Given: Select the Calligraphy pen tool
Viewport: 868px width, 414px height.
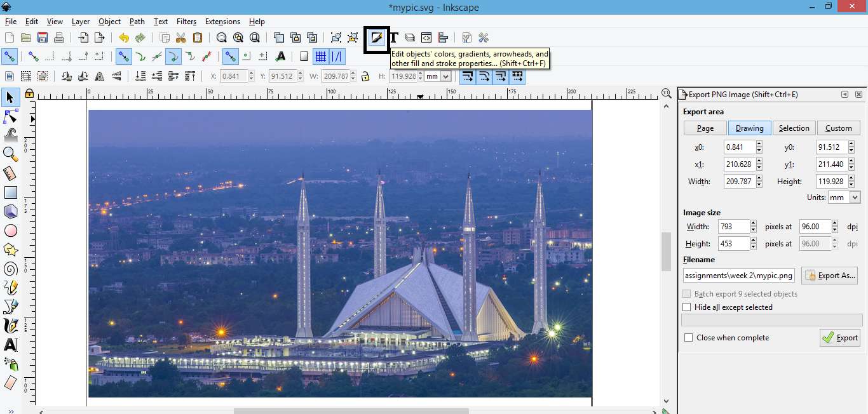Looking at the screenshot, I should (10, 326).
